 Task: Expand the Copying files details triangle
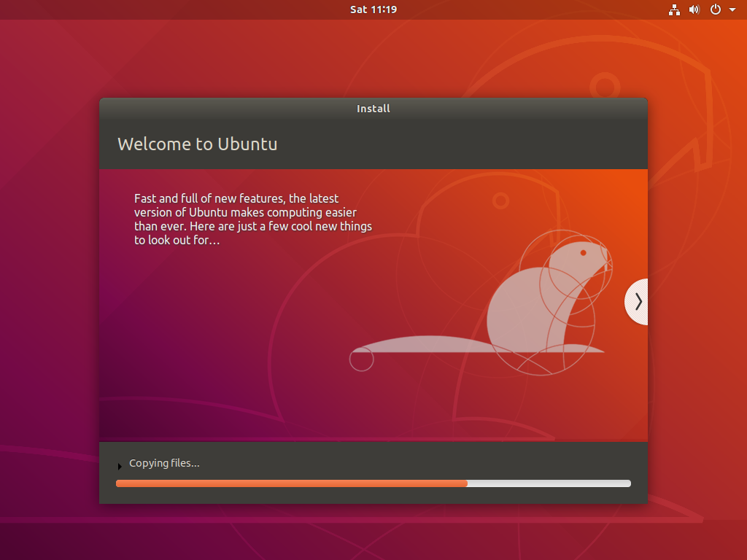pos(120,466)
